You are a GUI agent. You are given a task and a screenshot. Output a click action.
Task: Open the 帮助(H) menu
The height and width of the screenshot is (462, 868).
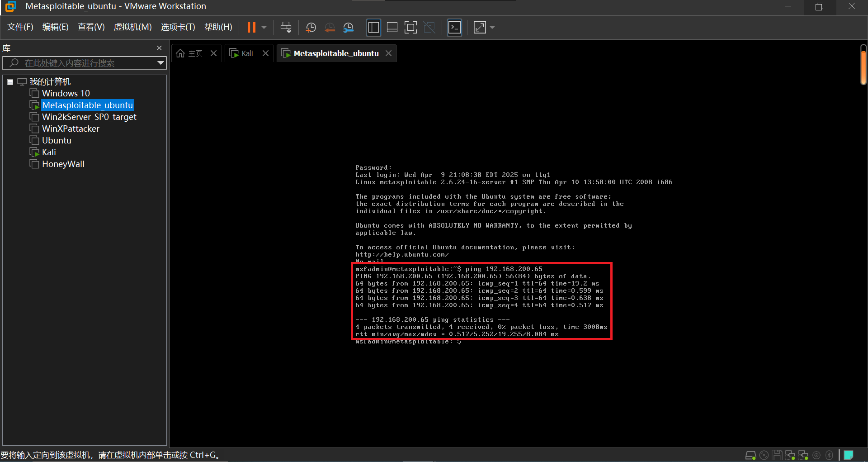[x=218, y=27]
